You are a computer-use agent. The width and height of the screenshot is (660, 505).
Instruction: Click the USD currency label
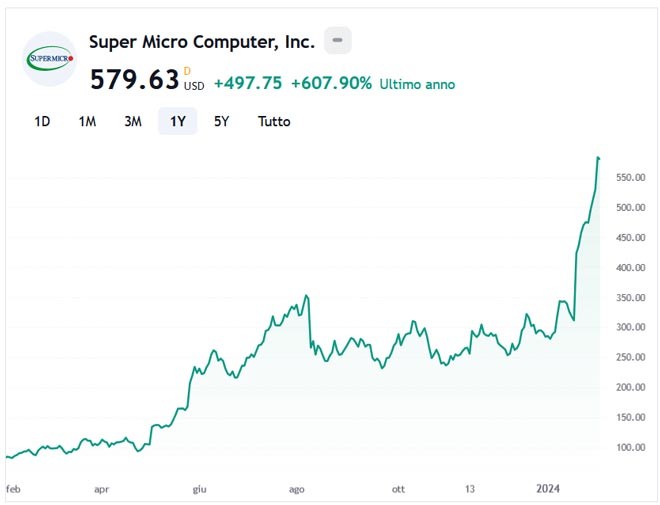(194, 86)
